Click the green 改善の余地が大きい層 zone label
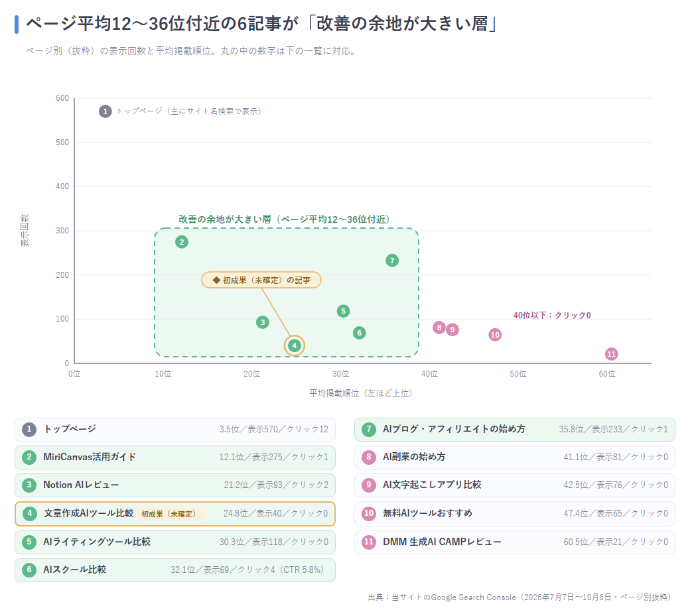This screenshot has width=690, height=616. click(286, 219)
